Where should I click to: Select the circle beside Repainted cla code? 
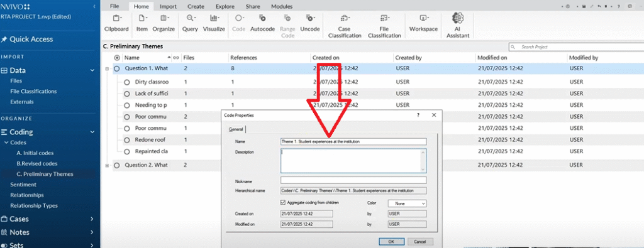pyautogui.click(x=127, y=151)
